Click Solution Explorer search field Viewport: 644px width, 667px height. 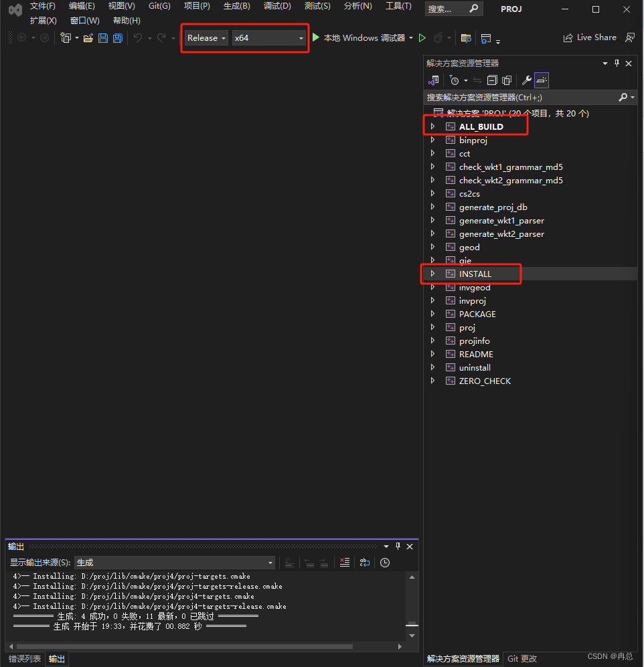click(521, 98)
